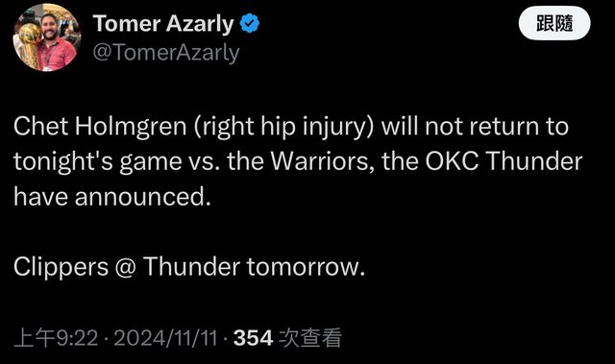Open the Tomer Azarly display name link
This screenshot has width=615, height=364.
(163, 24)
